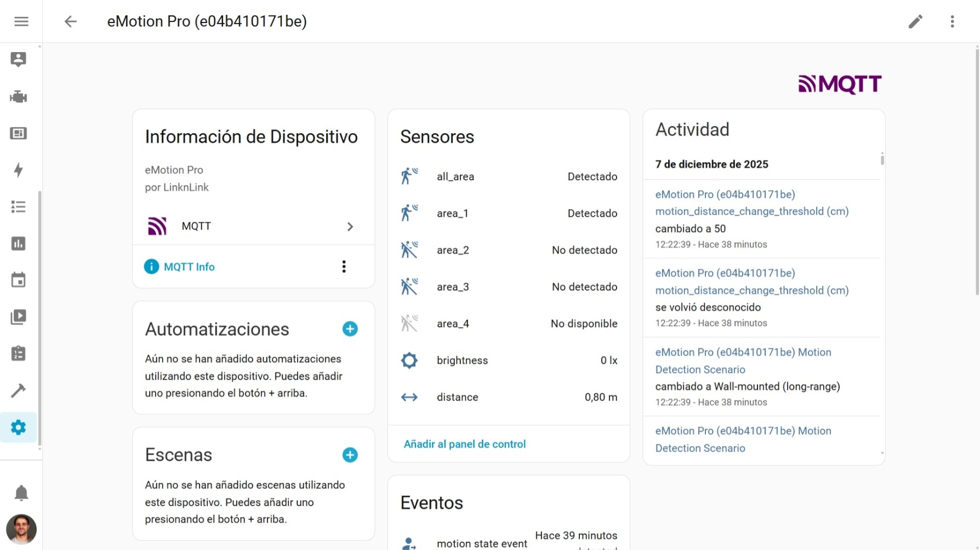Open the sidebar hamburger menu
The width and height of the screenshot is (980, 550).
(x=21, y=21)
